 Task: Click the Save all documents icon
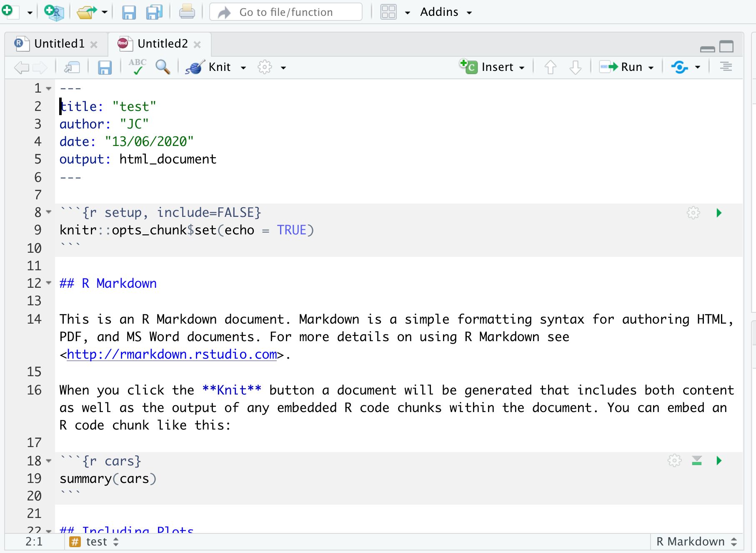point(154,12)
